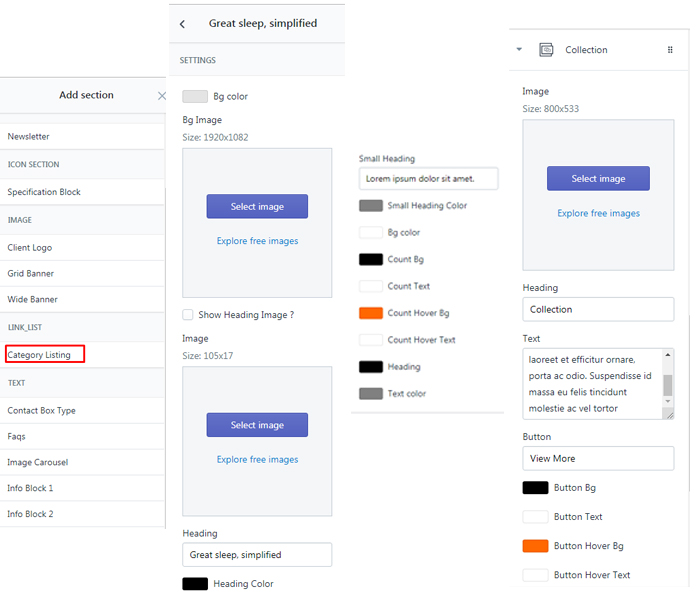Image resolution: width=700 pixels, height=593 pixels.
Task: Open Explore free images in Collection panel
Action: pyautogui.click(x=598, y=213)
